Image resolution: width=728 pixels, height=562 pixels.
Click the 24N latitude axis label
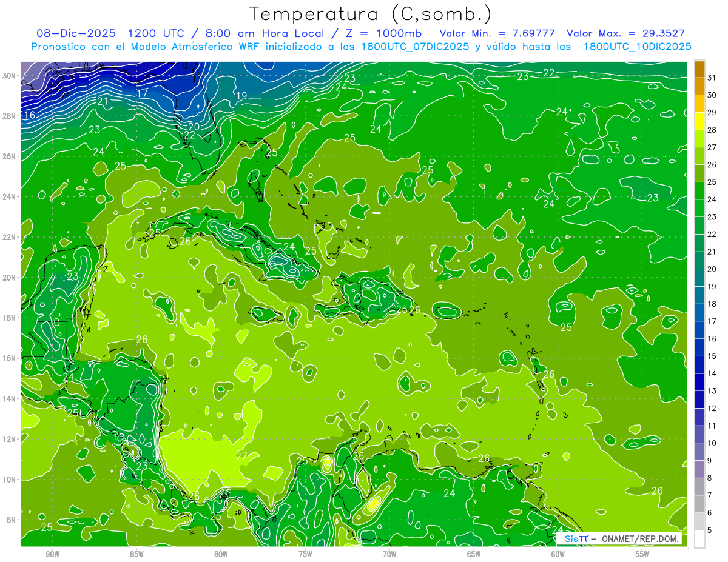10,197
